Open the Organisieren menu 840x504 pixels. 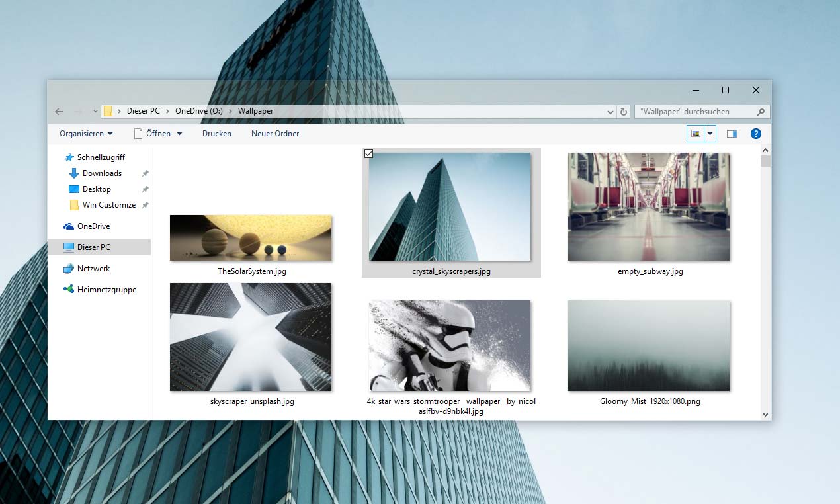86,134
